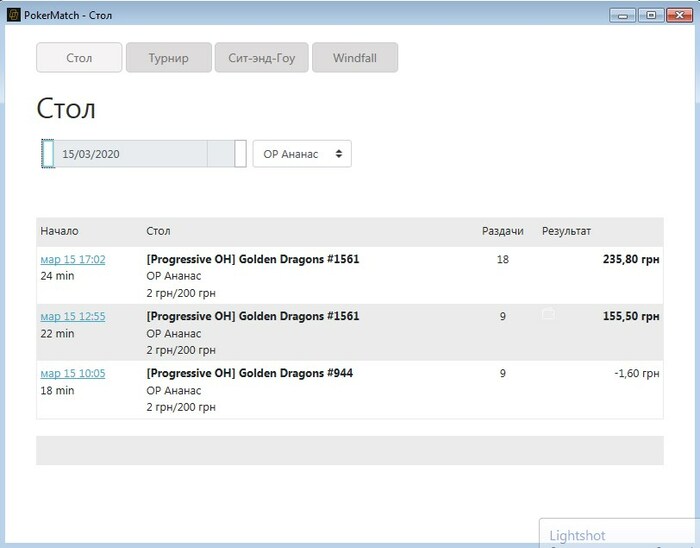Open the session link мар 15 12:55
Image resolution: width=700 pixels, height=548 pixels.
(73, 316)
